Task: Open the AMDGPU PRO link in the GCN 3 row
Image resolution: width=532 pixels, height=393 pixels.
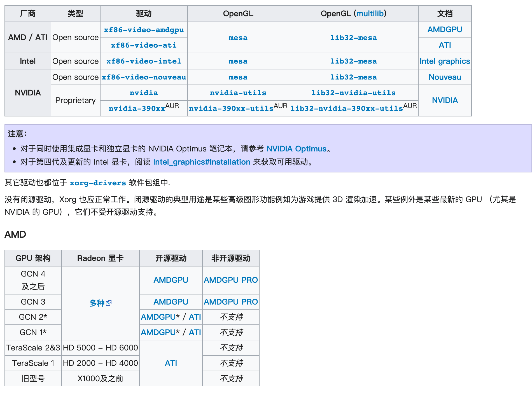Action: click(x=231, y=302)
